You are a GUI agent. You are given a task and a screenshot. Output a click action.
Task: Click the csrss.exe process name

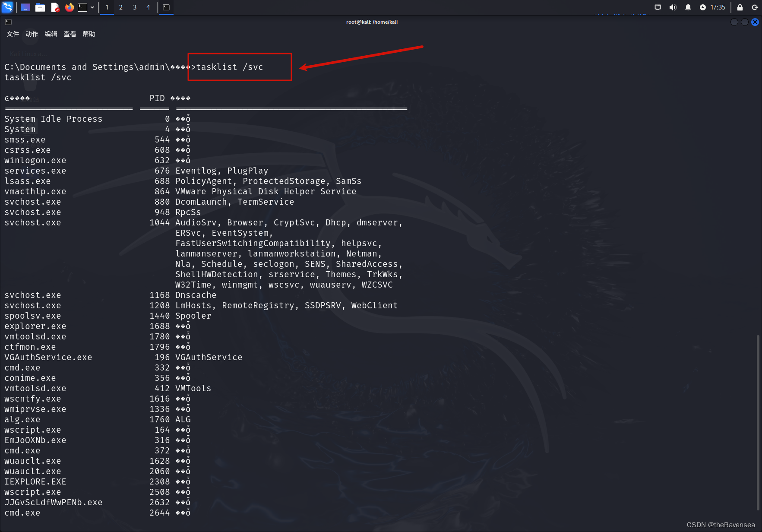click(28, 150)
